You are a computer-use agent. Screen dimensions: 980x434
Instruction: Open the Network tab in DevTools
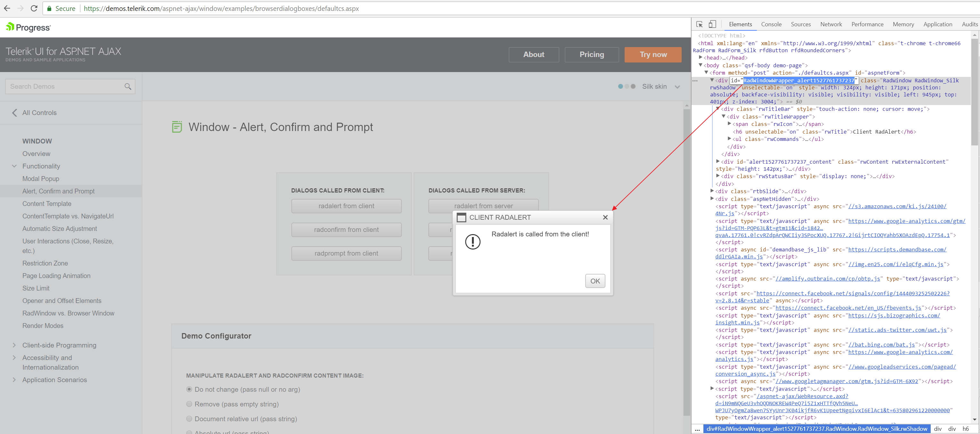[x=830, y=24]
